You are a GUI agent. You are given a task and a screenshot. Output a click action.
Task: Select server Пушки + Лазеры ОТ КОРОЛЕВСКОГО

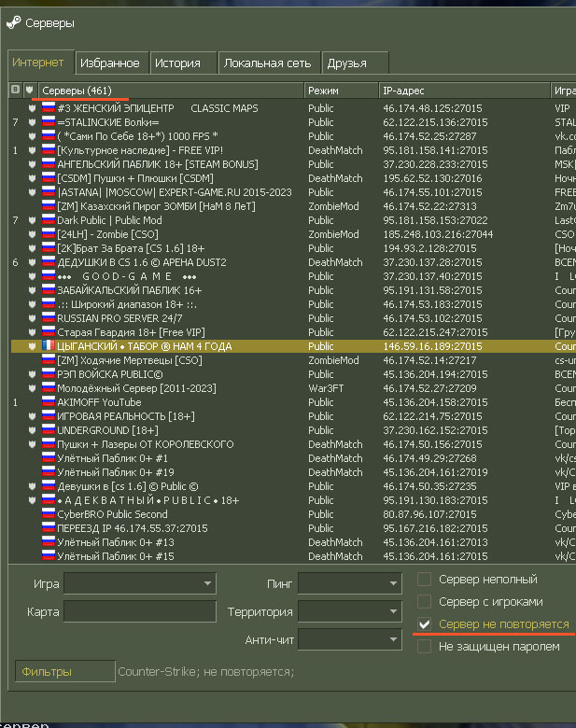146,444
